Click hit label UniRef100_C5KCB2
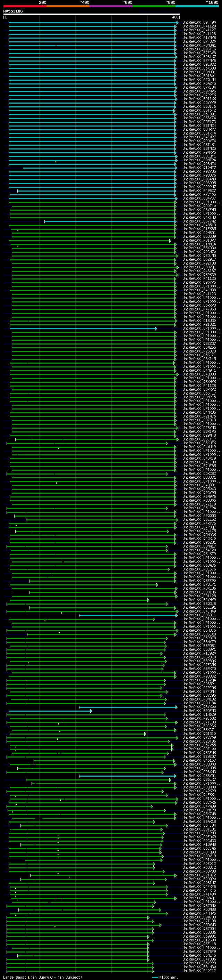 pos(199,474)
